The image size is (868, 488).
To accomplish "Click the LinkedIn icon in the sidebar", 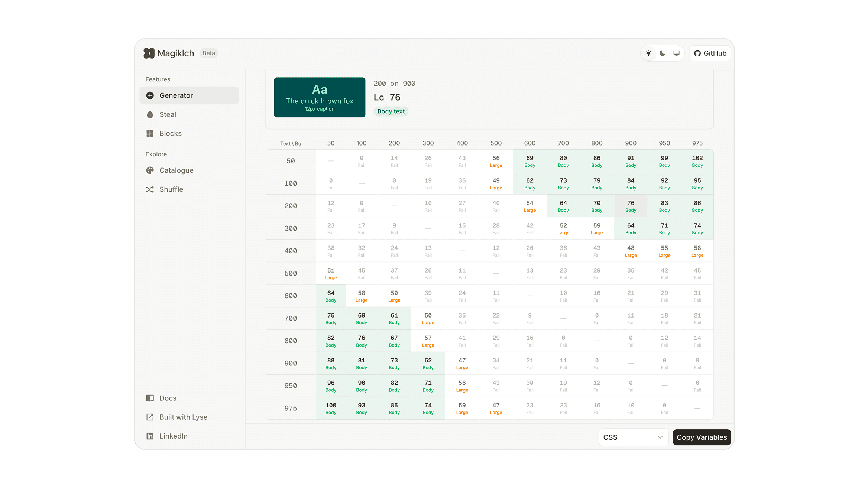I will point(150,436).
